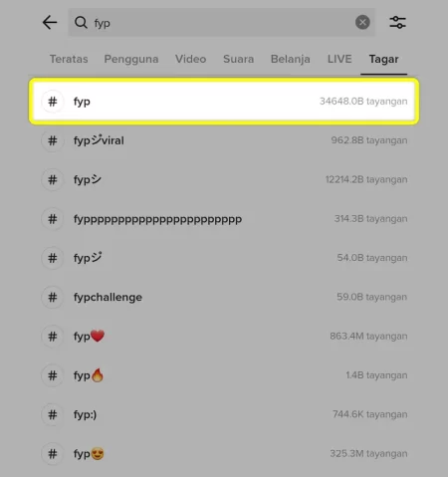Select the Tagar tab
This screenshot has width=448, height=477.
click(383, 59)
